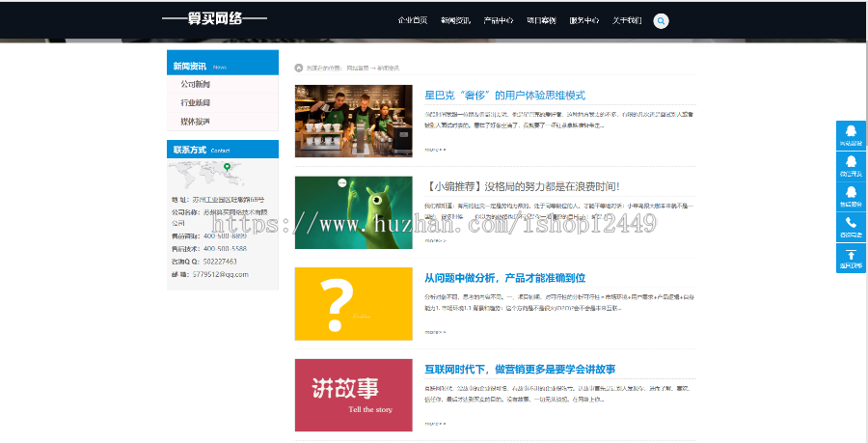
Task: Click the green map pin marker
Action: (x=227, y=167)
